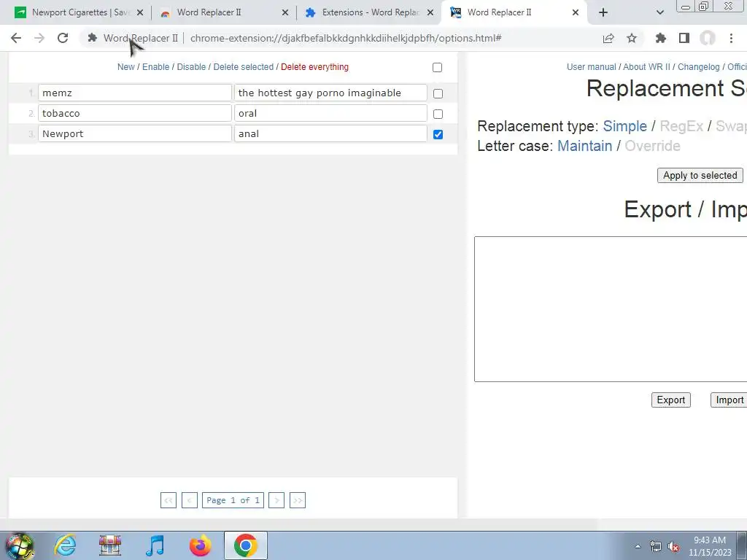This screenshot has width=747, height=560.
Task: Toggle the browser side panel icon
Action: pyautogui.click(x=684, y=38)
